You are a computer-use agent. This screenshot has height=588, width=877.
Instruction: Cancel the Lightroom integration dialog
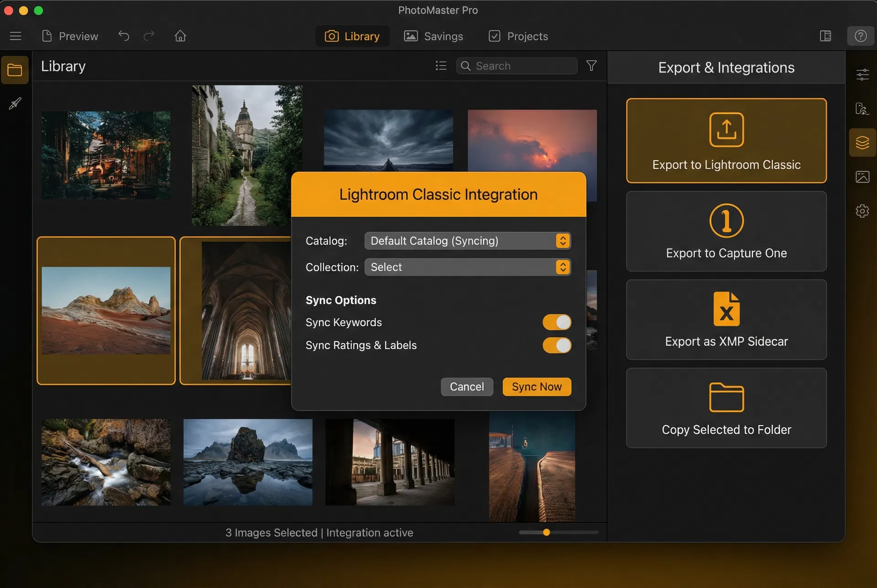pyautogui.click(x=466, y=387)
